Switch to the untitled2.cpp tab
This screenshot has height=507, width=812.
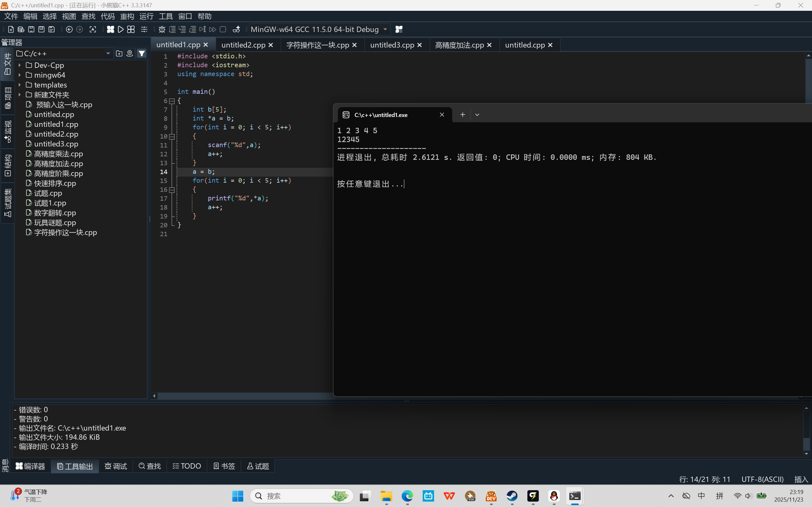pos(243,45)
